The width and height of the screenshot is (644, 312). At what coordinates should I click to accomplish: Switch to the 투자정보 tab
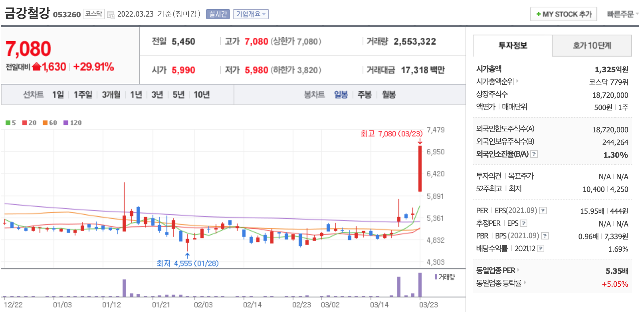click(512, 46)
